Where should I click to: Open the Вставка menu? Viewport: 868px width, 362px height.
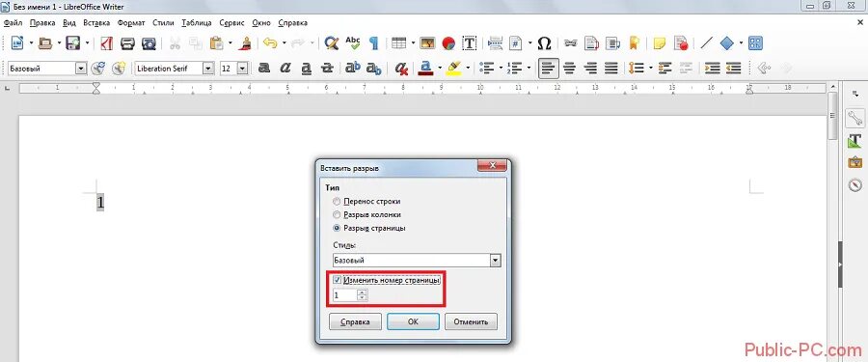coord(96,23)
